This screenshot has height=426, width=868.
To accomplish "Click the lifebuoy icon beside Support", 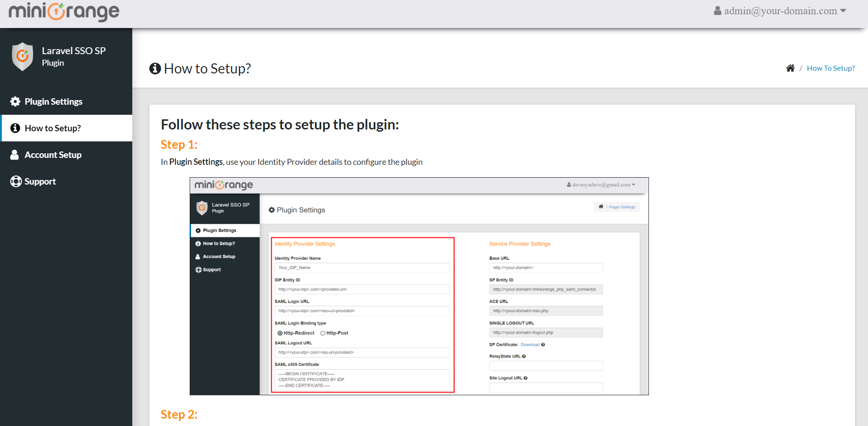I will pyautogui.click(x=16, y=181).
